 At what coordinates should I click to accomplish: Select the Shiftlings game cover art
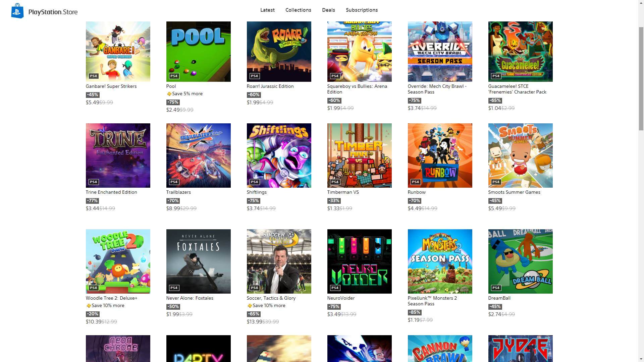279,155
